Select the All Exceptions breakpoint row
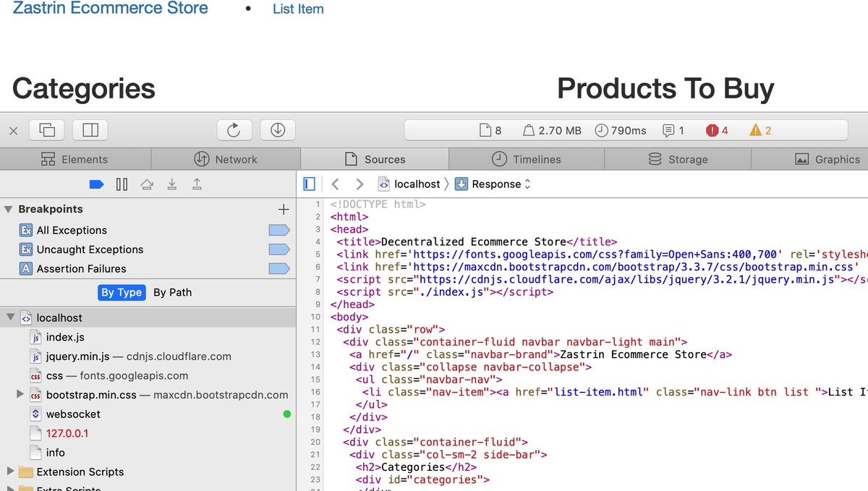 click(148, 230)
